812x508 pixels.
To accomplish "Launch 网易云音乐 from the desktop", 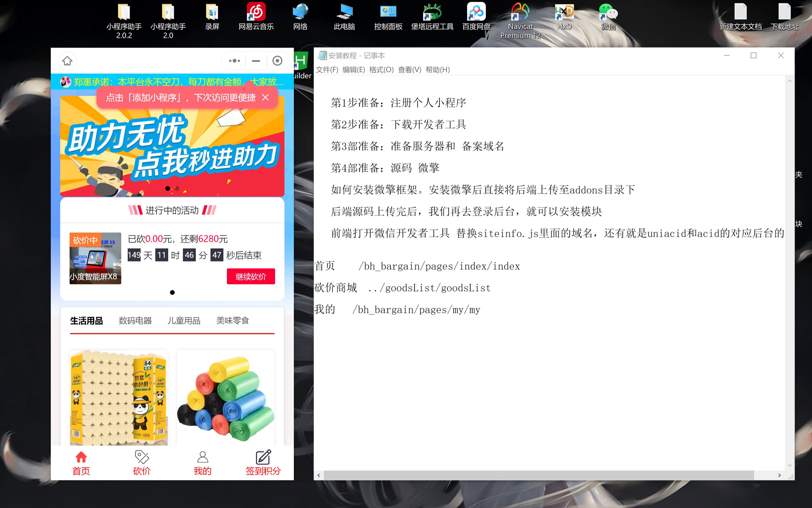I will click(256, 17).
